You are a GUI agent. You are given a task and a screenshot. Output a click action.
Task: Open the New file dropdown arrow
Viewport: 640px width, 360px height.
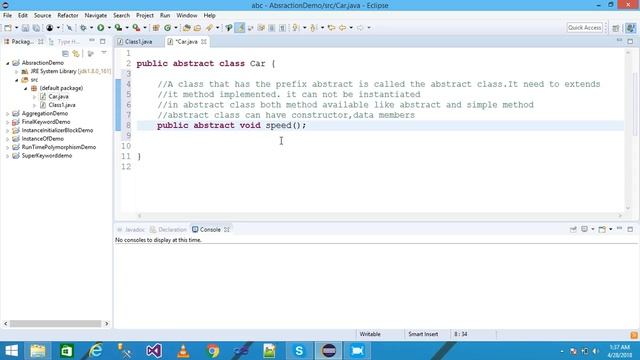coord(16,28)
